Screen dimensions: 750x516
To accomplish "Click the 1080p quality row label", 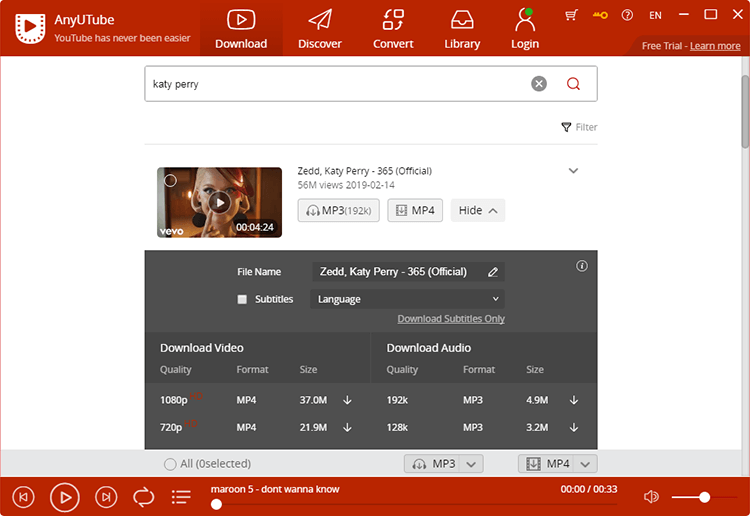I will pyautogui.click(x=174, y=400).
